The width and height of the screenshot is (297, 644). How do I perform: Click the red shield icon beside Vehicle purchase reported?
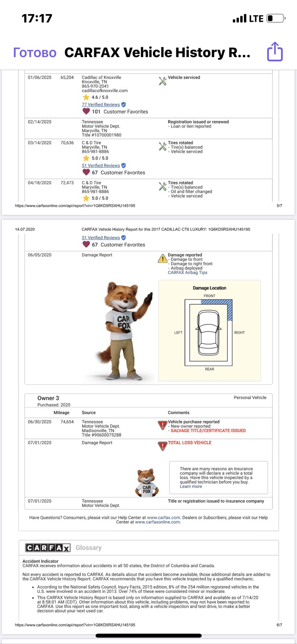pyautogui.click(x=162, y=425)
